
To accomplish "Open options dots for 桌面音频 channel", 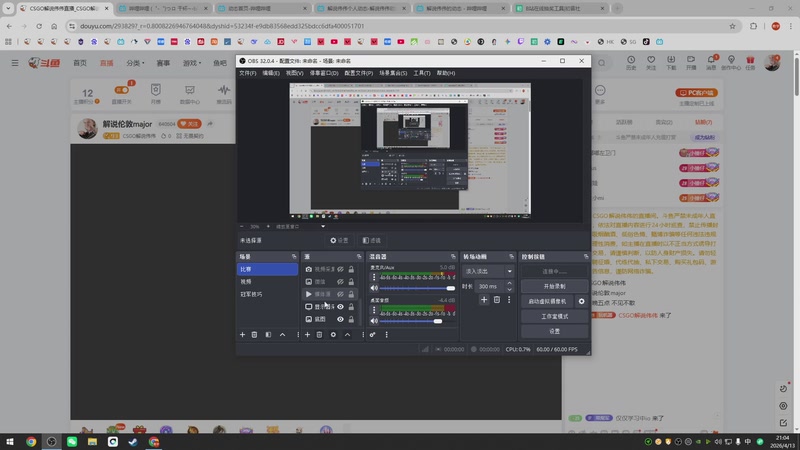I will (374, 310).
